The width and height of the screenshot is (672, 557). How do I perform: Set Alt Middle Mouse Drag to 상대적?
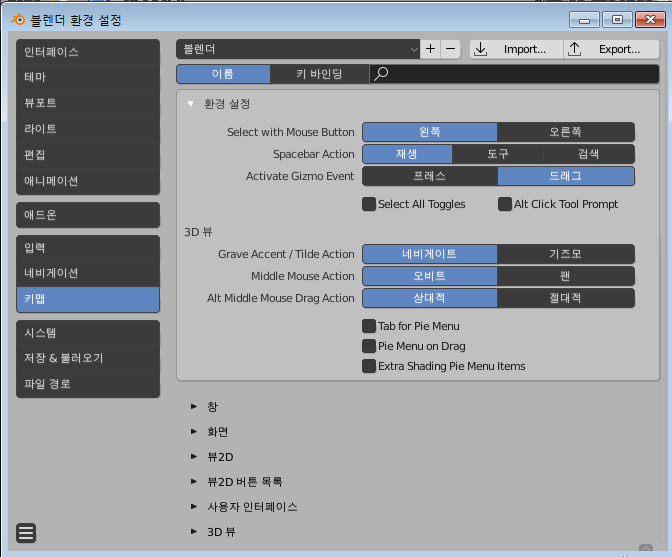click(x=430, y=298)
